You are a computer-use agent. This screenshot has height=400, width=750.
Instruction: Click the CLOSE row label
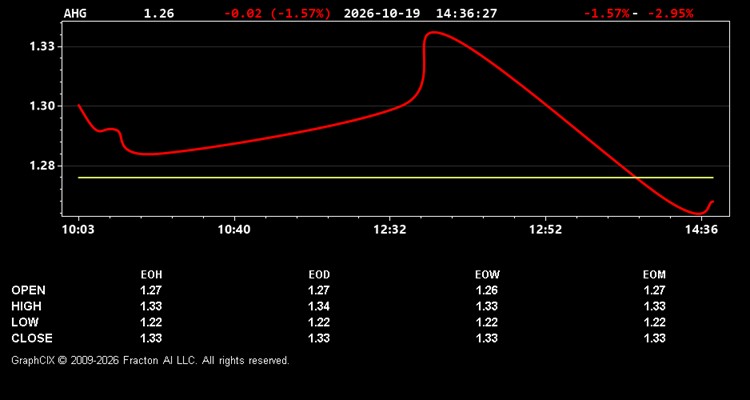[x=32, y=338]
